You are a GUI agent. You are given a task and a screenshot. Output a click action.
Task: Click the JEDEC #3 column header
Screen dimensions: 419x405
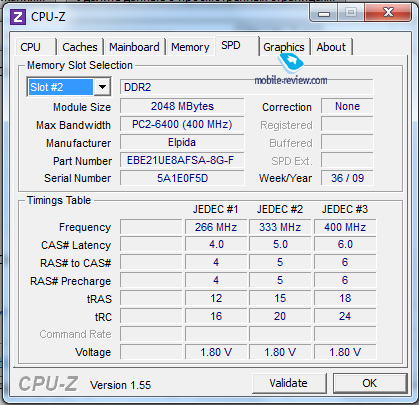coord(345,209)
